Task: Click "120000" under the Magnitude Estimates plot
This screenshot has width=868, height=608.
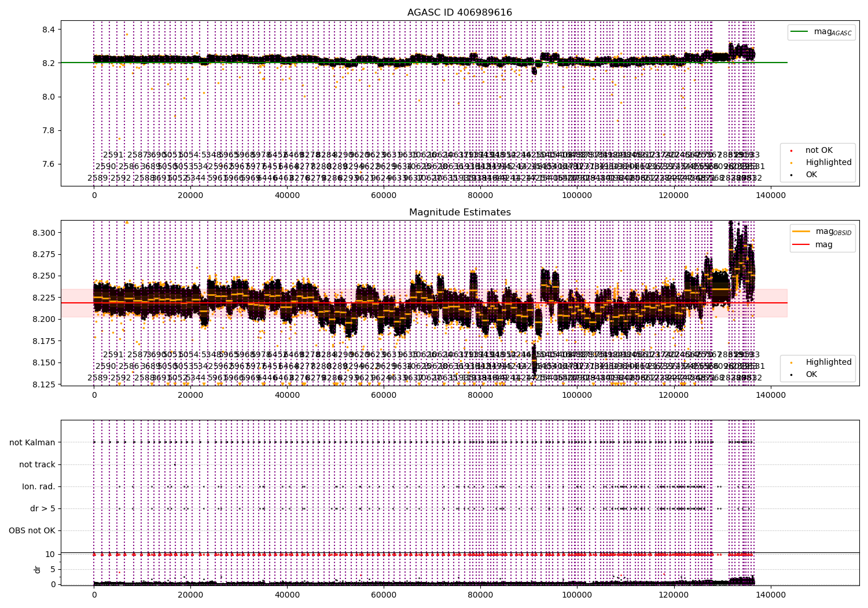Action: pyautogui.click(x=674, y=395)
